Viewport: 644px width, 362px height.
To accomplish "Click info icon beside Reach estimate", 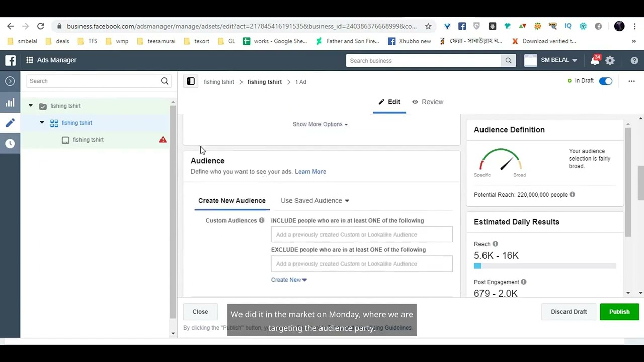I will (x=495, y=244).
